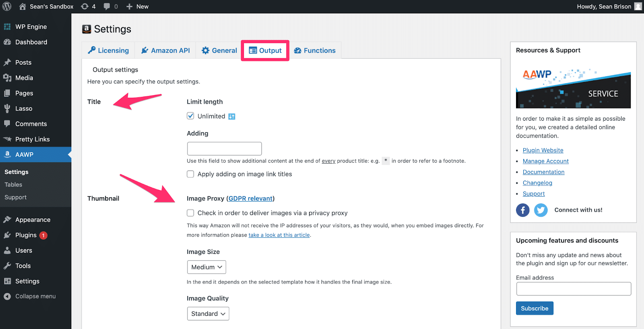Switch to the Licensing tab
The width and height of the screenshot is (644, 329).
tap(108, 50)
